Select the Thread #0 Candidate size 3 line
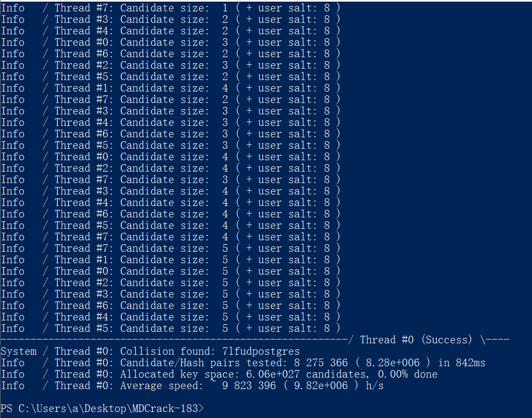Viewport: 532px width, 418px height. pos(170,42)
